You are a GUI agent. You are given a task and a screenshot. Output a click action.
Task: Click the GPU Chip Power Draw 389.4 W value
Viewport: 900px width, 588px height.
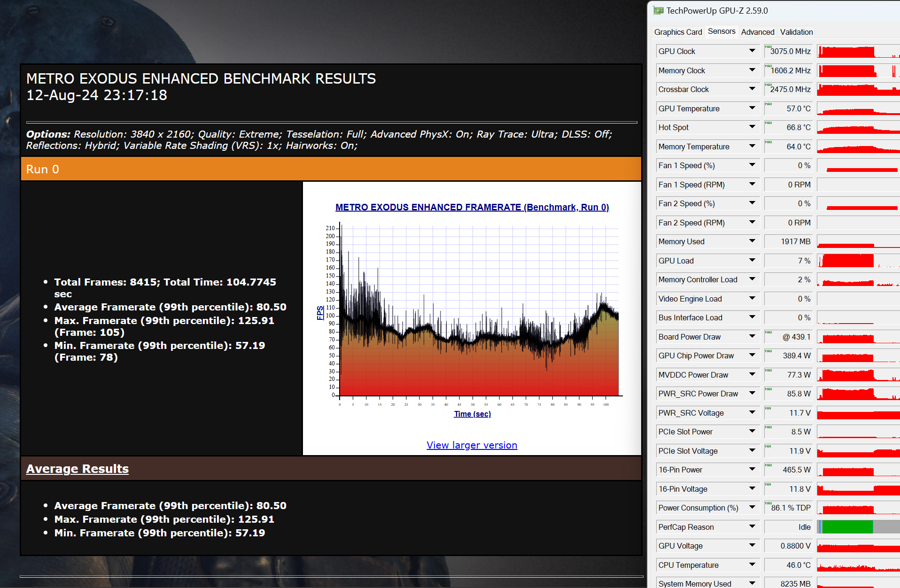point(788,356)
